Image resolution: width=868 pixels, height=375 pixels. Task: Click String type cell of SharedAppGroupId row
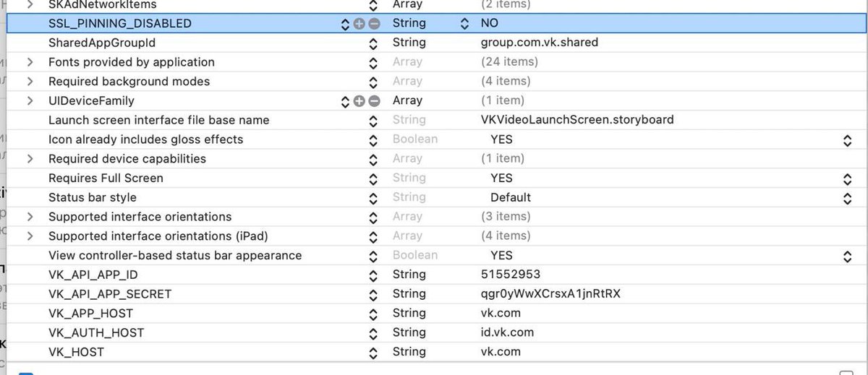(409, 43)
